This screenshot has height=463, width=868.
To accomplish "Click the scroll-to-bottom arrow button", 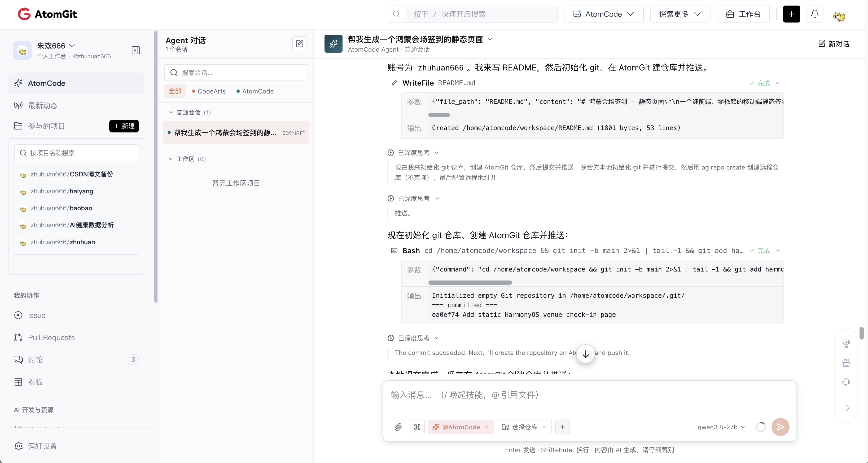I will (586, 354).
